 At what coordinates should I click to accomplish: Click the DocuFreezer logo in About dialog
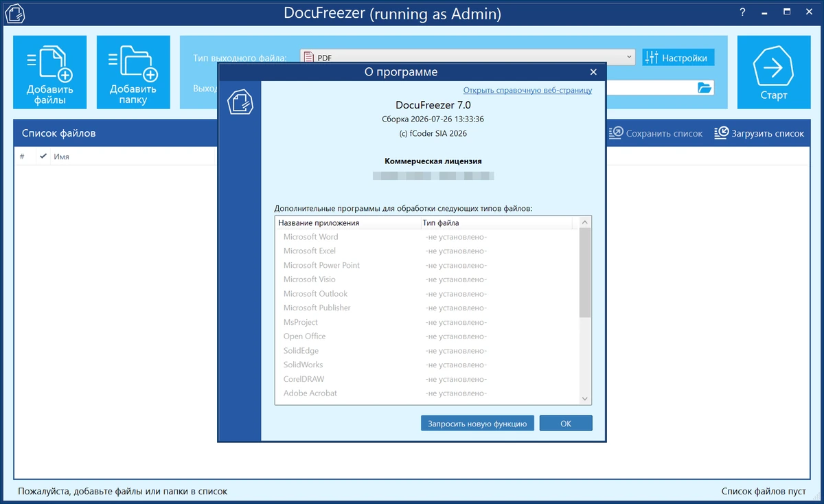tap(240, 102)
